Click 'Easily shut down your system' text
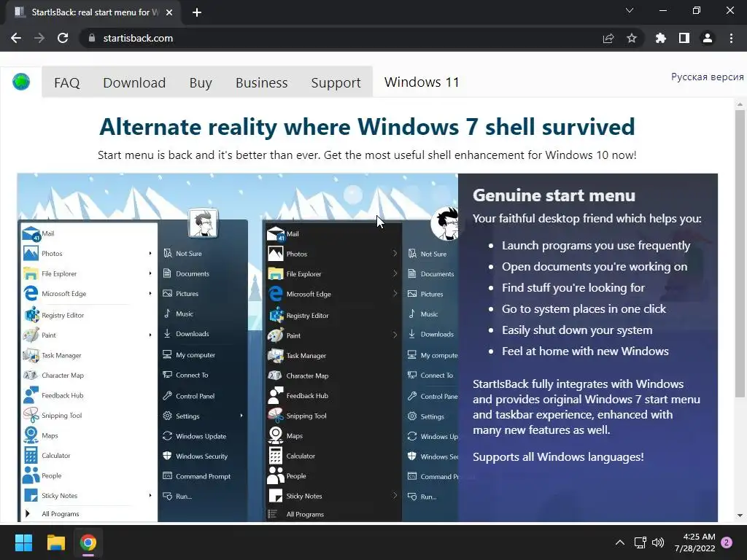Viewport: 747px width, 560px height. click(577, 330)
